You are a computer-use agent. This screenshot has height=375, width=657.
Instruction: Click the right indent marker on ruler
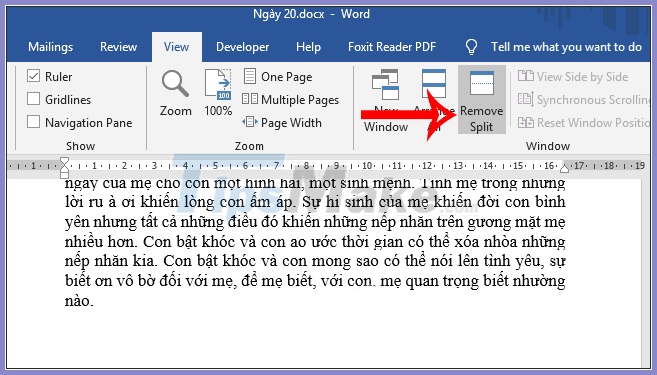point(564,169)
